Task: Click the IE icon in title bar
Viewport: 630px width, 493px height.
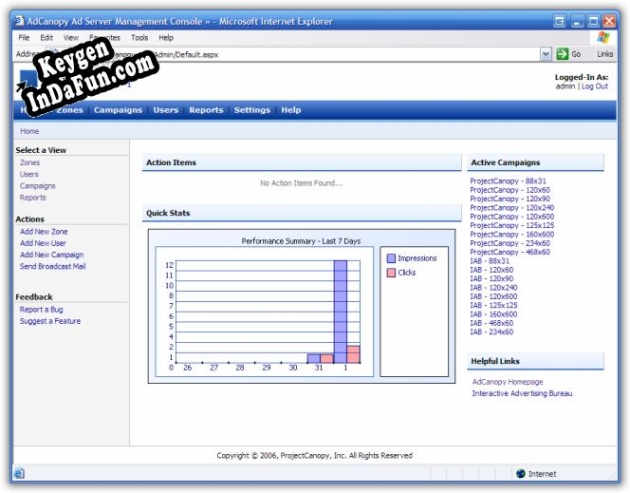Action: click(19, 21)
